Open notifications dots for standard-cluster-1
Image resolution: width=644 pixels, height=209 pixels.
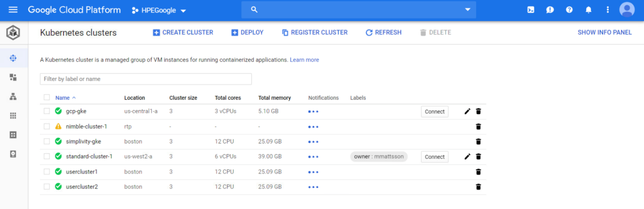313,157
